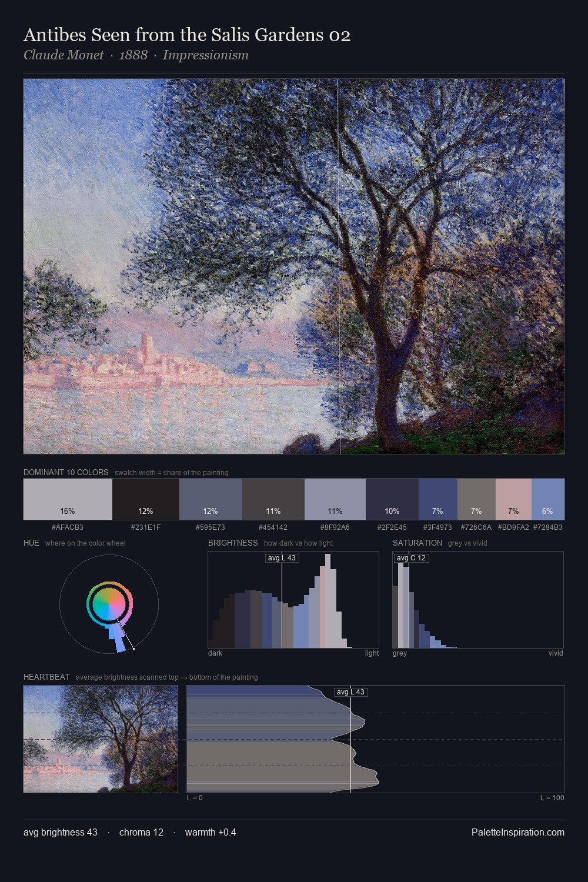Click the hex code text '#AFACB3'
Screen dimensions: 588x882
tap(68, 527)
